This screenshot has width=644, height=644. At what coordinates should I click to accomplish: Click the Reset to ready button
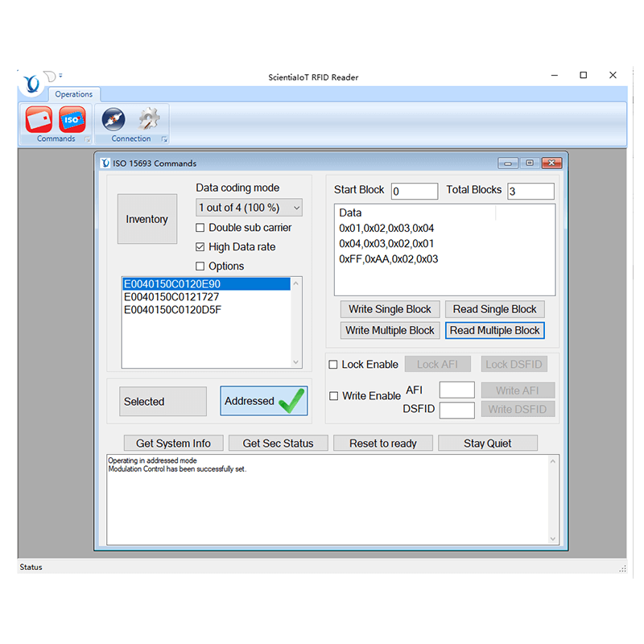click(383, 444)
